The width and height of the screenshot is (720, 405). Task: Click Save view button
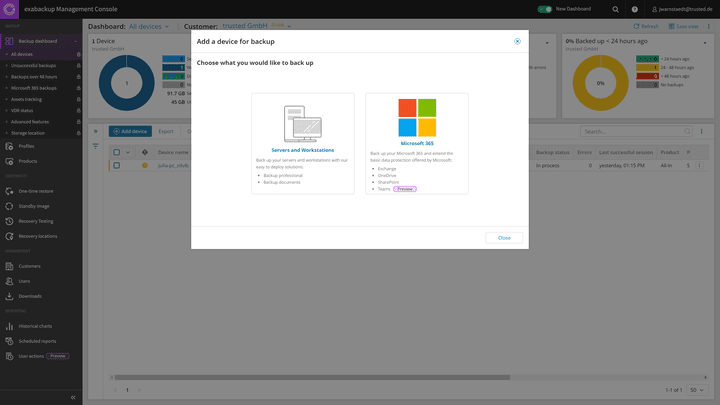coord(683,27)
